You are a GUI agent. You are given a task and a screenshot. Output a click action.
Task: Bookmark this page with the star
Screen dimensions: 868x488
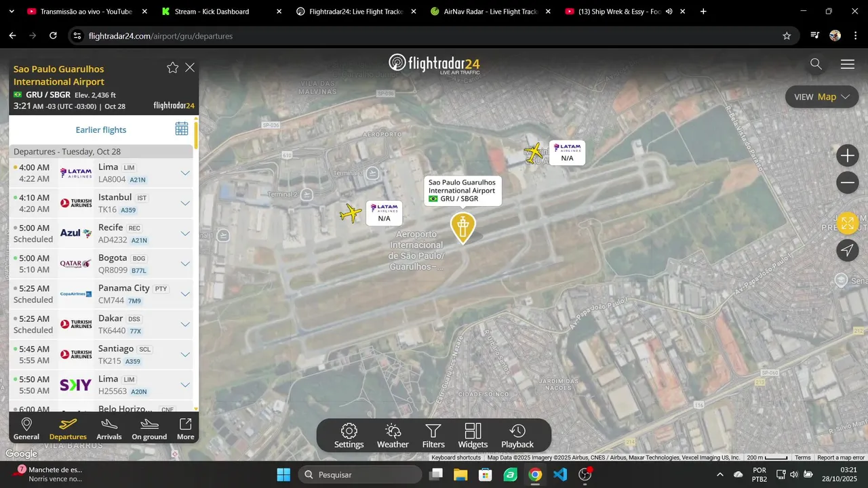787,36
